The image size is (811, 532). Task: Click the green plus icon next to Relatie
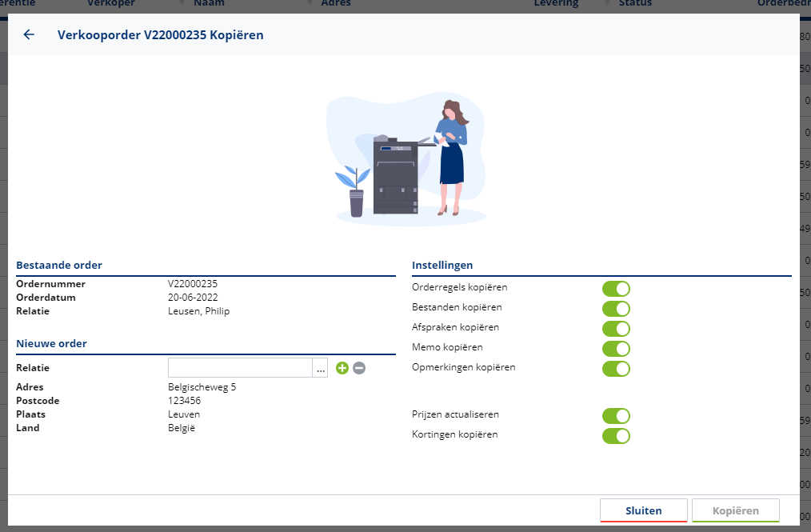pyautogui.click(x=342, y=368)
